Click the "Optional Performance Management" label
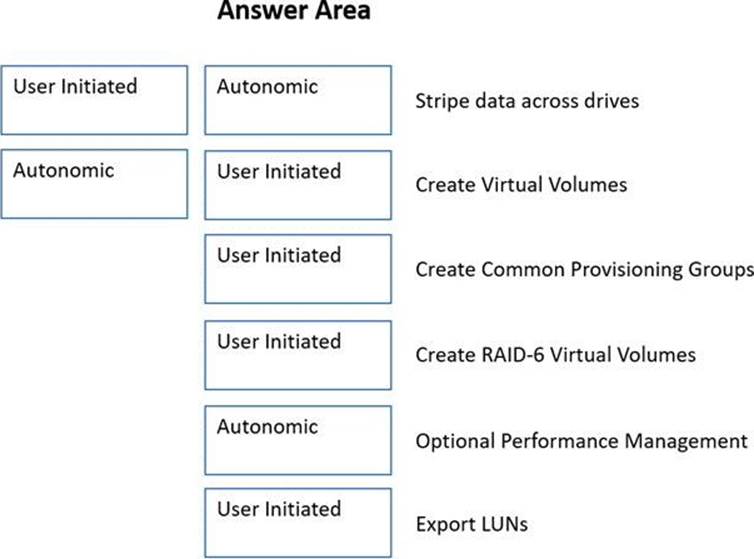Viewport: 754px width, 559px height. (581, 440)
